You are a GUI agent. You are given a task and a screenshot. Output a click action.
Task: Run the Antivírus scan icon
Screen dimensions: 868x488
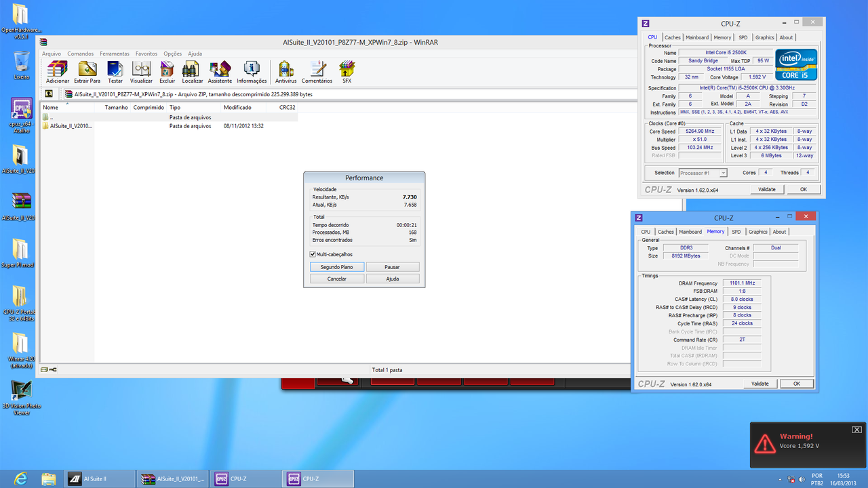(x=286, y=72)
